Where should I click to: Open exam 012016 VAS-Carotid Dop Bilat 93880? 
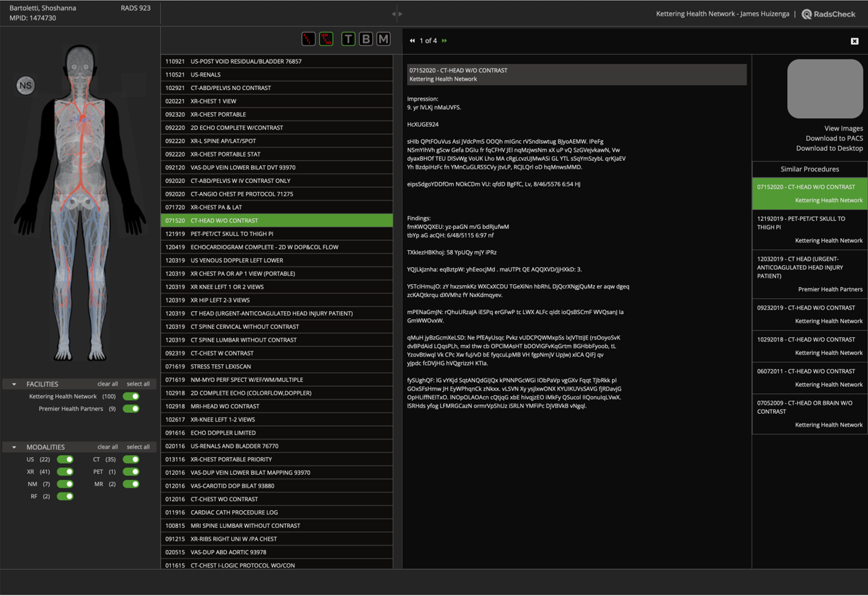(x=277, y=485)
